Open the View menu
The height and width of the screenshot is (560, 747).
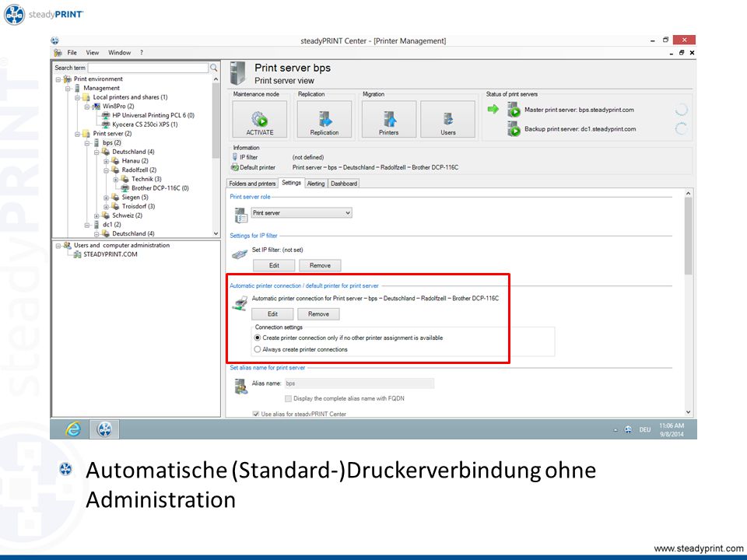93,52
